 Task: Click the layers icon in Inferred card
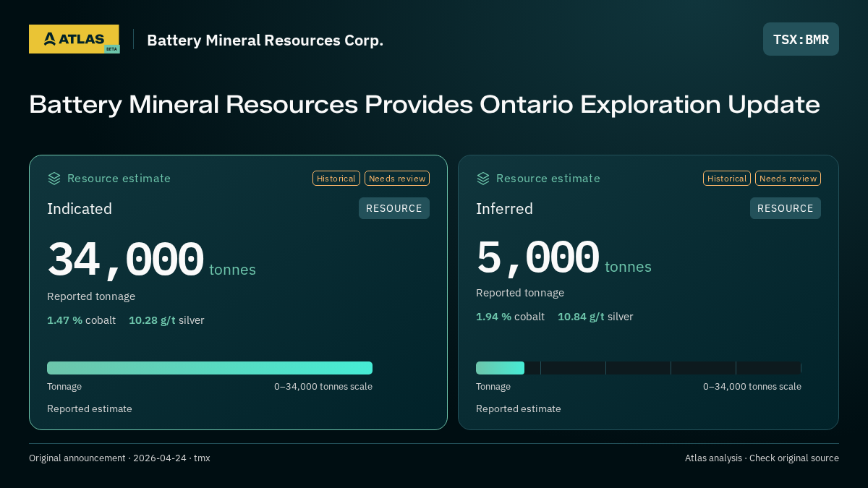pos(483,178)
